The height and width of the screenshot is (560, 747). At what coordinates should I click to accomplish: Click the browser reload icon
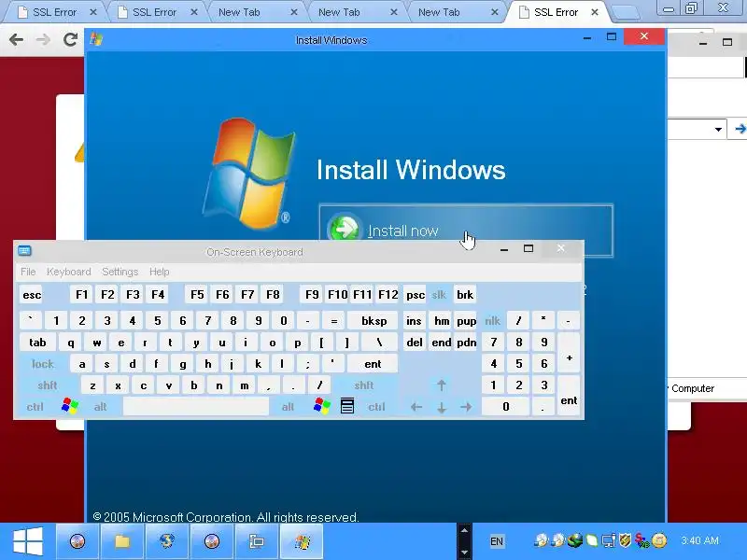pyautogui.click(x=71, y=39)
